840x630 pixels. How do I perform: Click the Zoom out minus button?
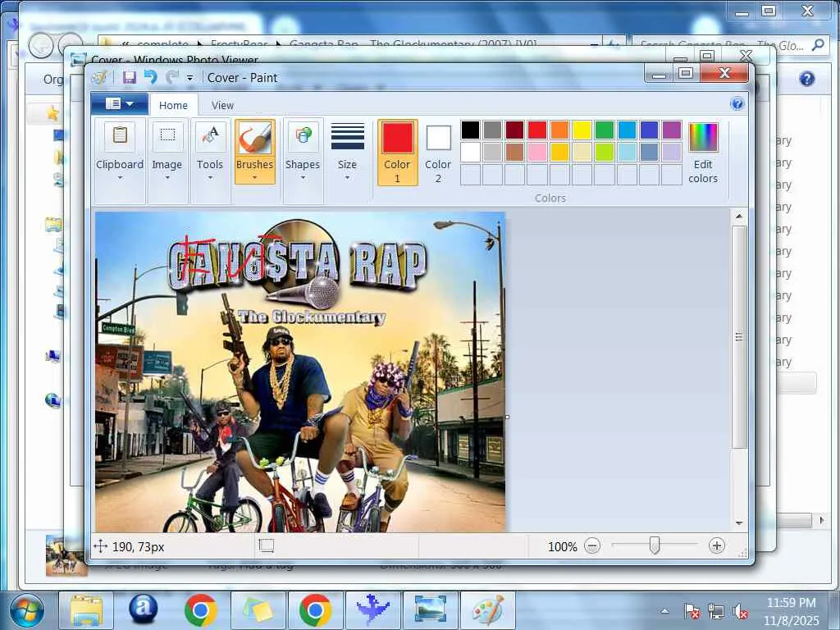592,546
